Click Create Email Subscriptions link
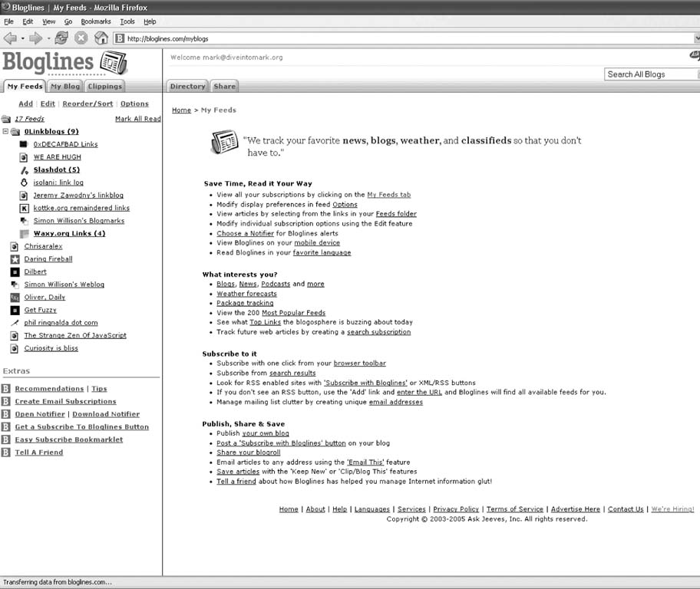Image resolution: width=700 pixels, height=589 pixels. pyautogui.click(x=65, y=401)
